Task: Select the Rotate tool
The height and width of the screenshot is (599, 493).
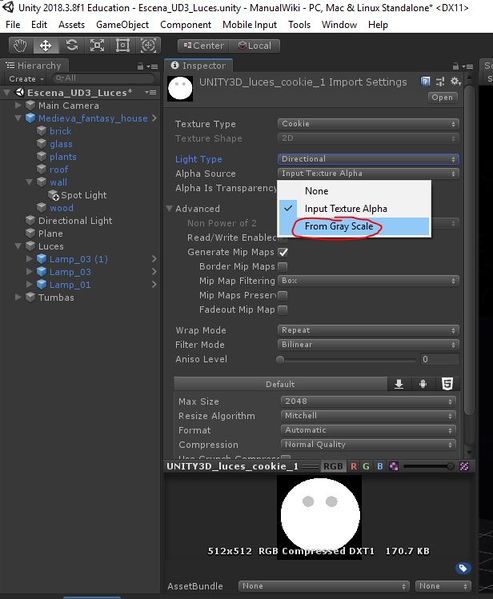Action: click(71, 46)
